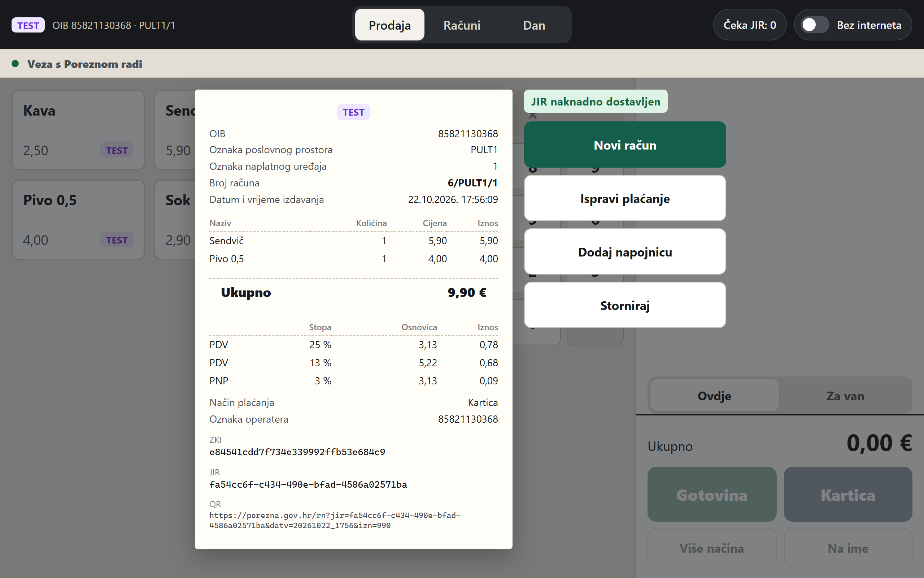
Task: Click the Sendvič row in the receipt
Action: pyautogui.click(x=354, y=241)
